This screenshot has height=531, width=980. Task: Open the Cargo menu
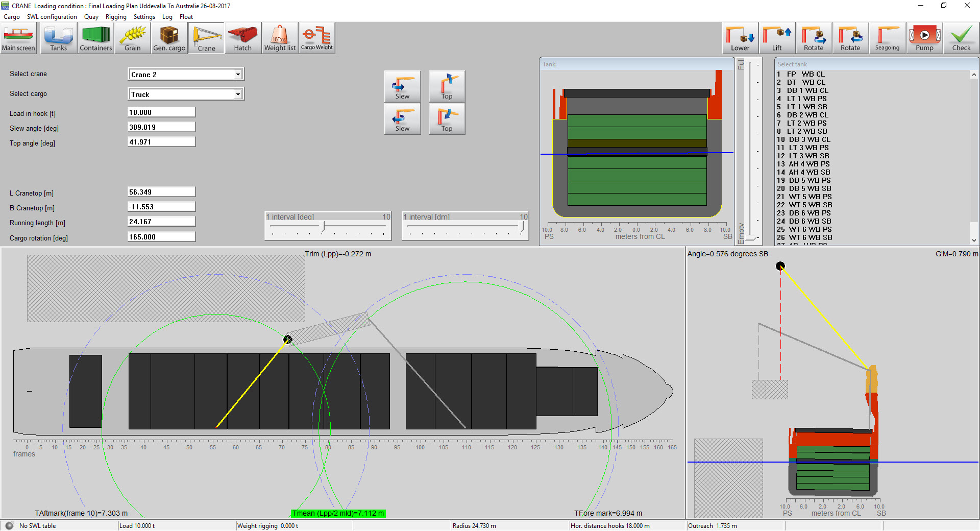click(12, 17)
